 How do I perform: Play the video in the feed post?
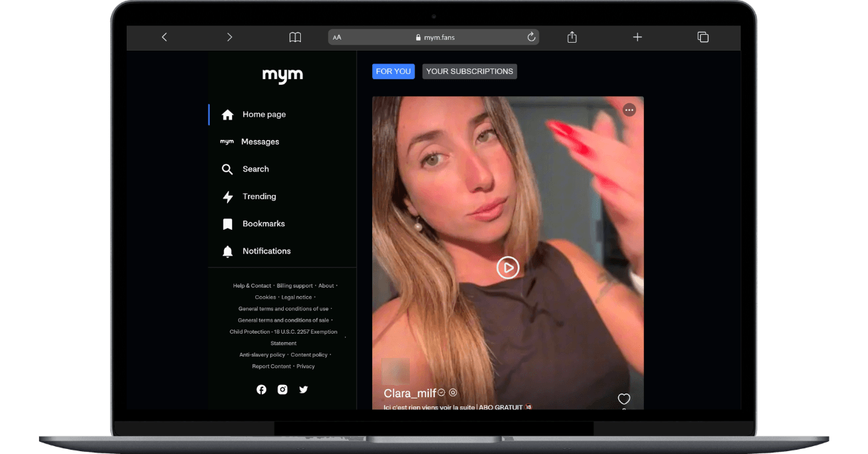point(507,268)
